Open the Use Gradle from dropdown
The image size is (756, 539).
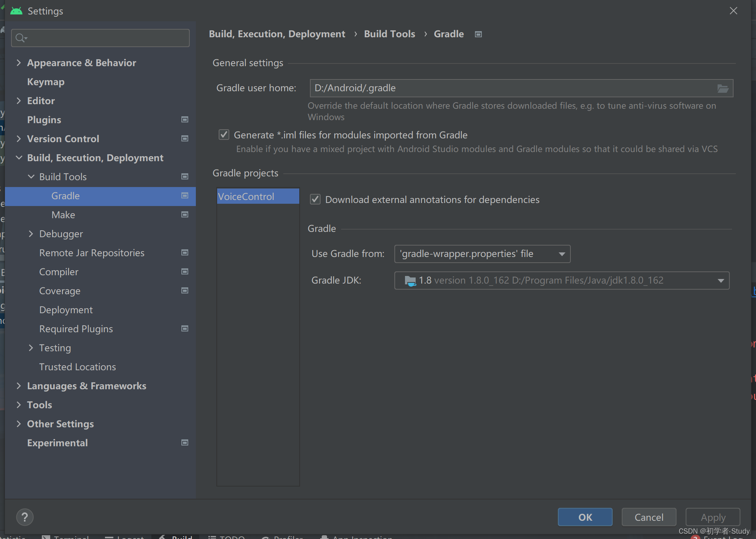click(482, 254)
